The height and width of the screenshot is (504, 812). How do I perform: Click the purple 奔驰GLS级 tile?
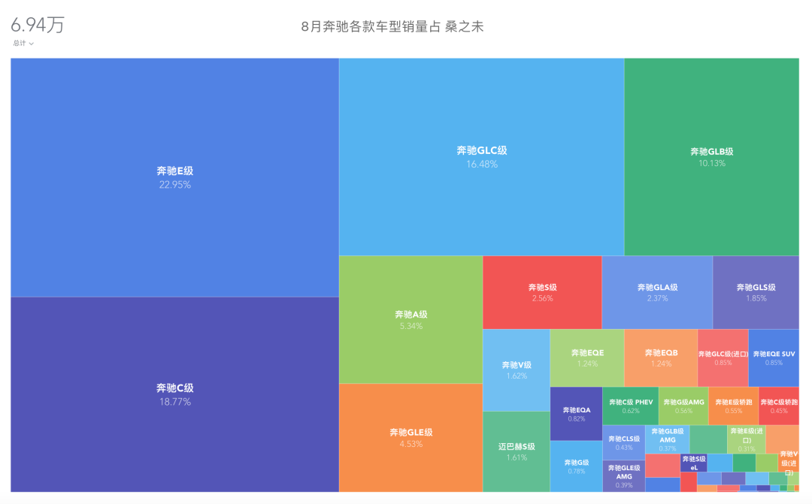[x=756, y=291]
